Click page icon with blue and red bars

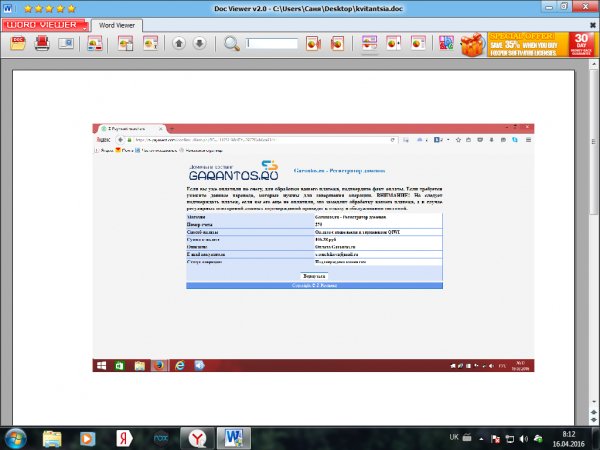(95, 43)
